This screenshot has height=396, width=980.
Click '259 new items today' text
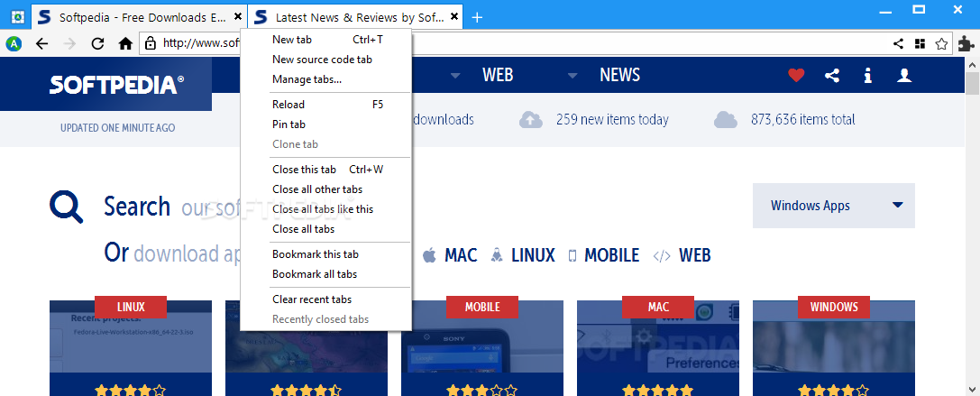coord(612,119)
